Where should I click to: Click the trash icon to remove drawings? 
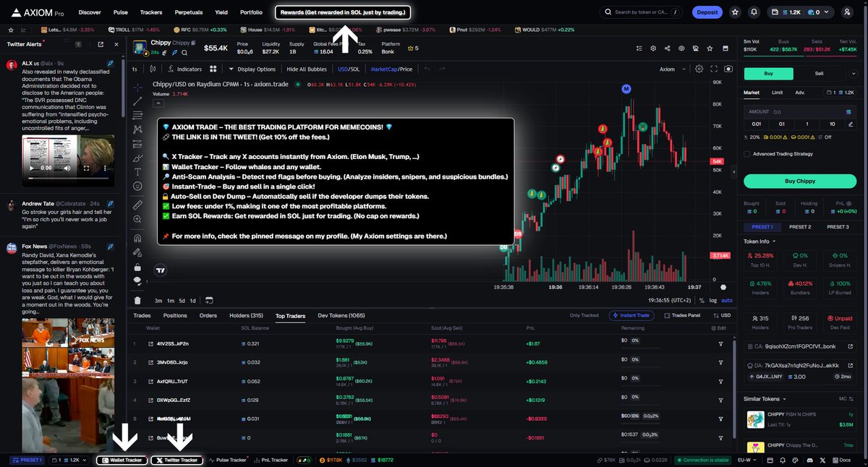[x=138, y=300]
